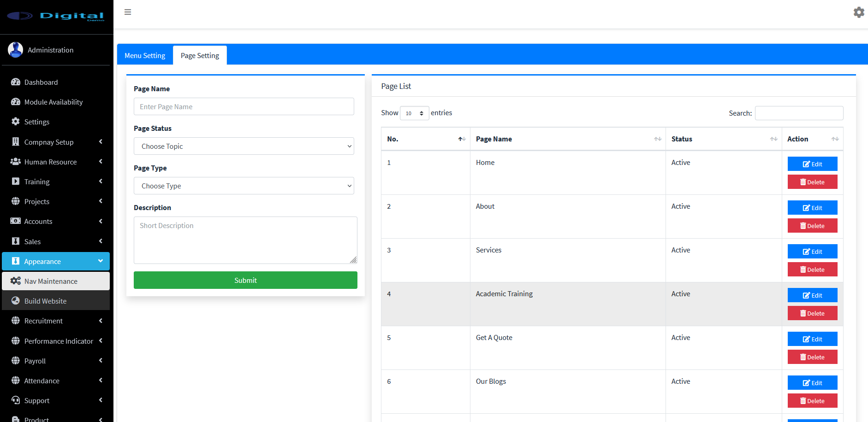This screenshot has width=868, height=422.
Task: Click the Support headset icon in sidebar
Action: (x=16, y=400)
